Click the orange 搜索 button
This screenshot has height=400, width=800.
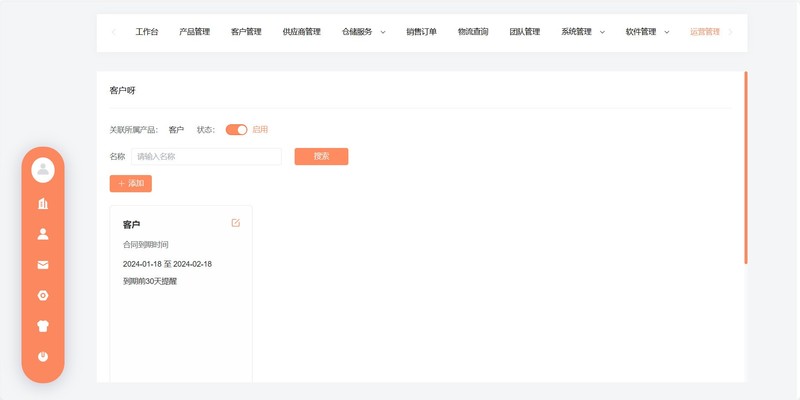tap(321, 157)
